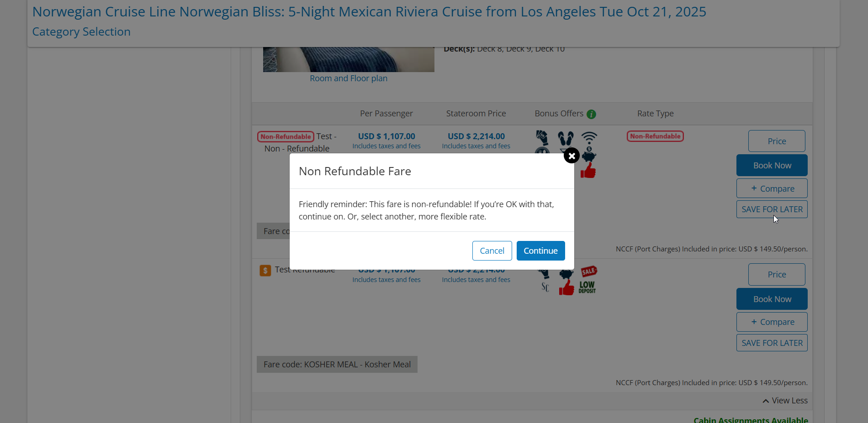The width and height of the screenshot is (868, 423).
Task: Click the Wi-Fi bonus offer icon
Action: click(x=589, y=138)
